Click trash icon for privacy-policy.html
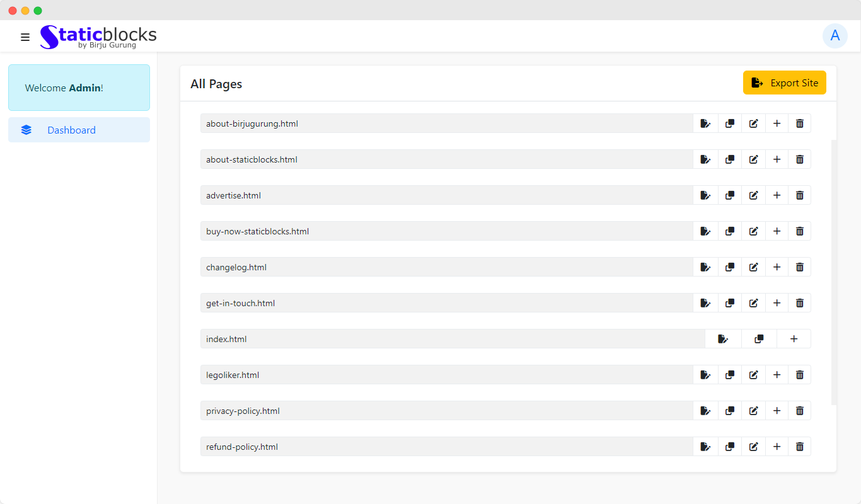 tap(800, 411)
